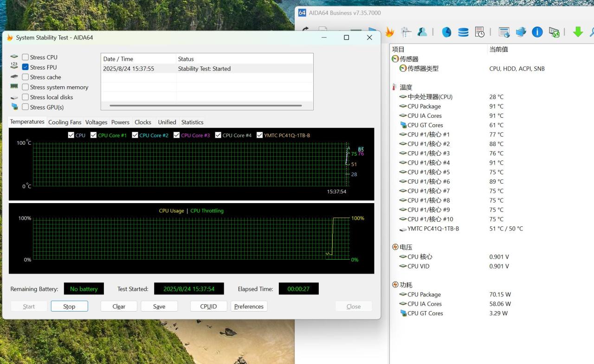Open the flame stability test toolbar icon
Viewport: 594px width, 364px height.
[389, 32]
